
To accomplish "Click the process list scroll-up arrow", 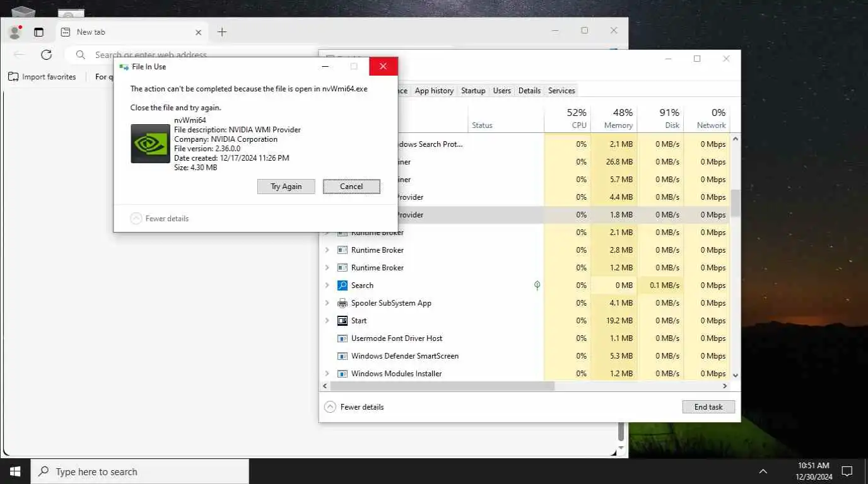I will [x=735, y=137].
